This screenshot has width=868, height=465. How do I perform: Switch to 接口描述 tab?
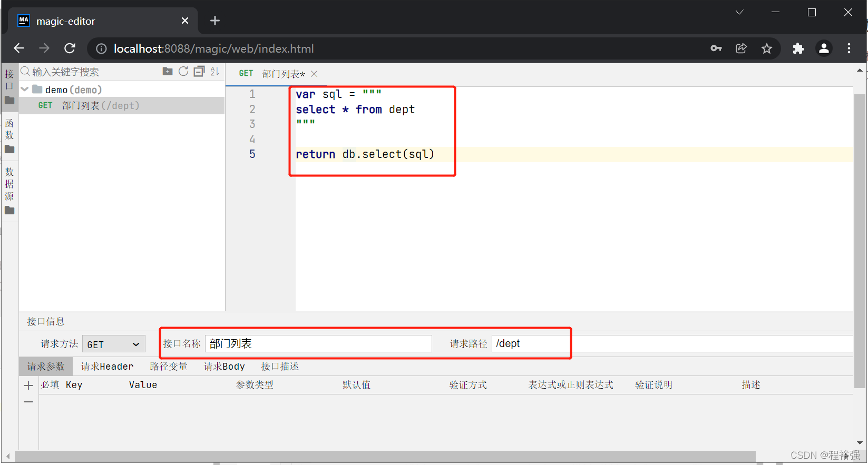pos(280,366)
